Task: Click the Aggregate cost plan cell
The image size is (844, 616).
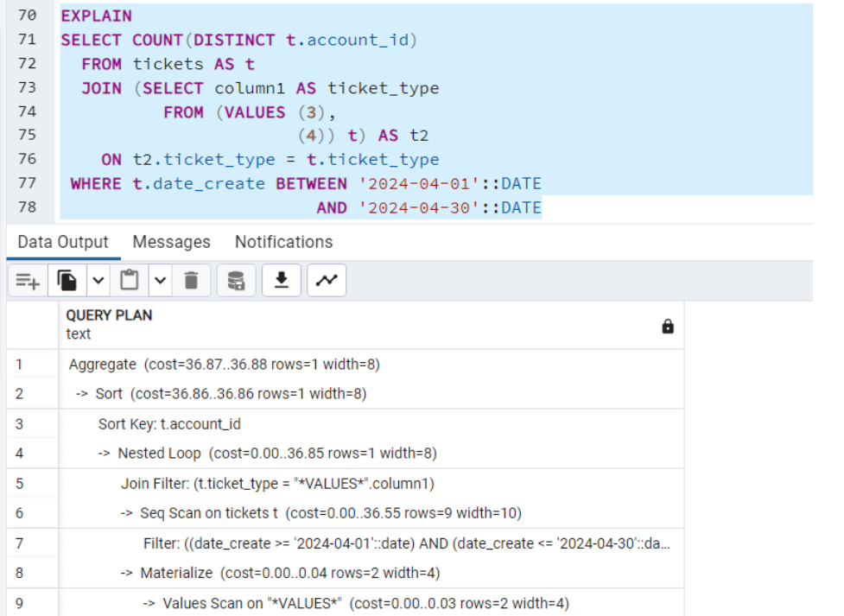Action: tap(371, 365)
